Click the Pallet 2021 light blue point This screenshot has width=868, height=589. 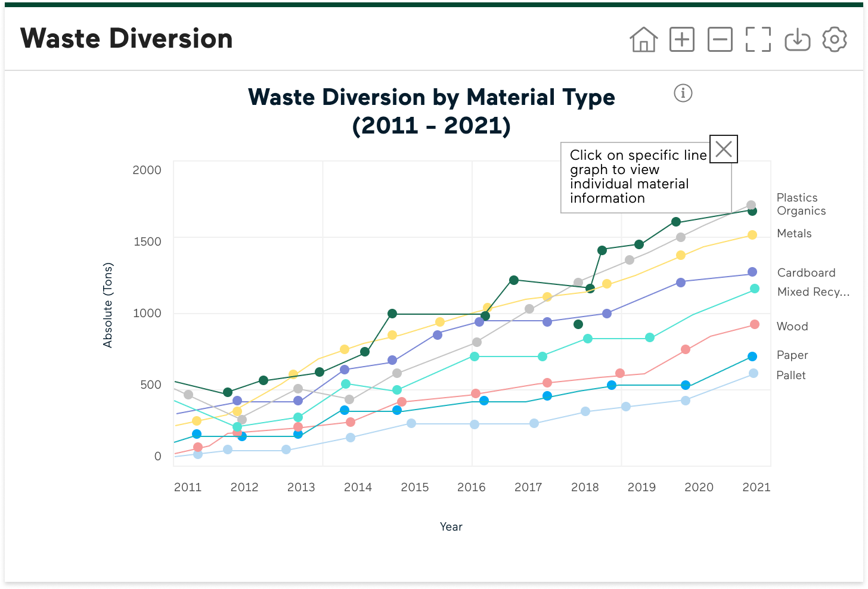point(754,373)
